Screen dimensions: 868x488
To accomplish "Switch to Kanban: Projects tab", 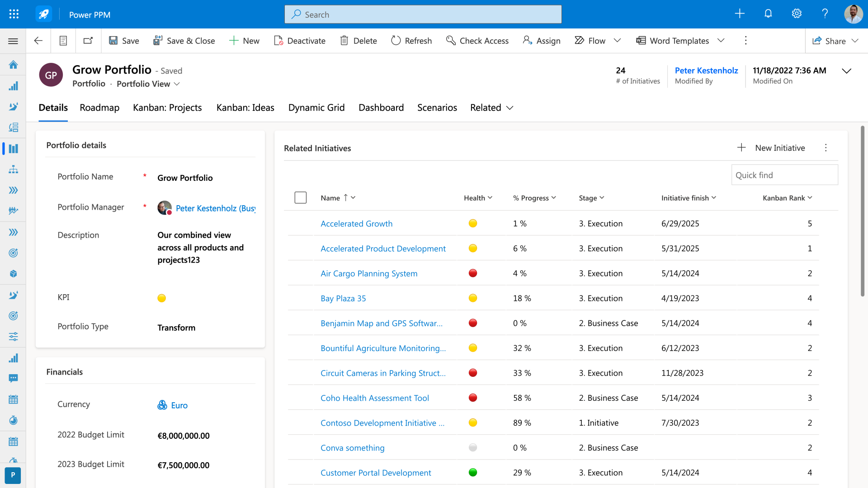I will tap(167, 108).
